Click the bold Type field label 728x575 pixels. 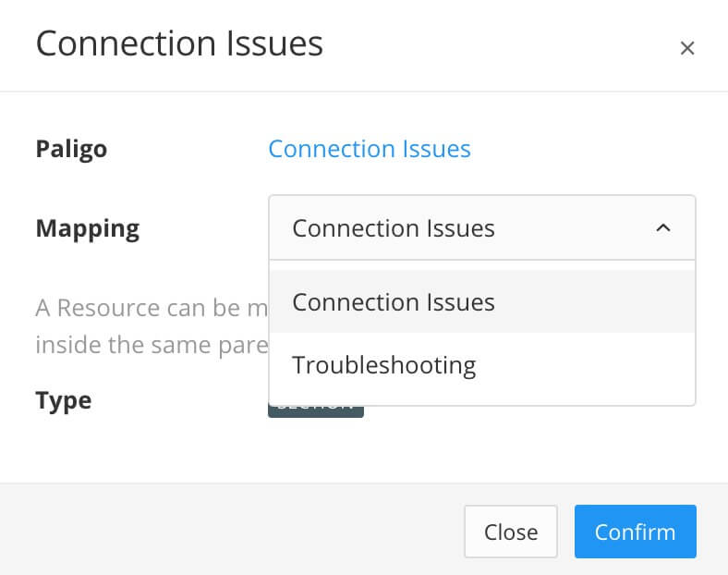(x=63, y=400)
